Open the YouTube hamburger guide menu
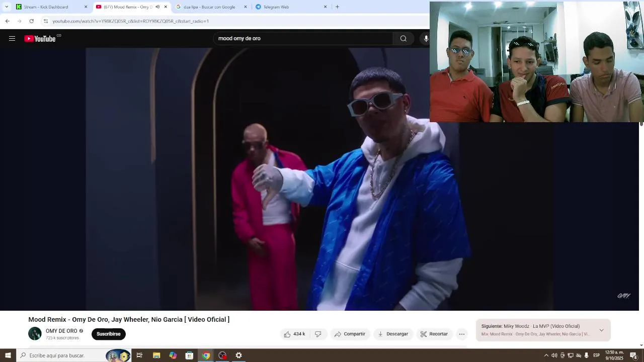The width and height of the screenshot is (644, 362). coord(12,39)
